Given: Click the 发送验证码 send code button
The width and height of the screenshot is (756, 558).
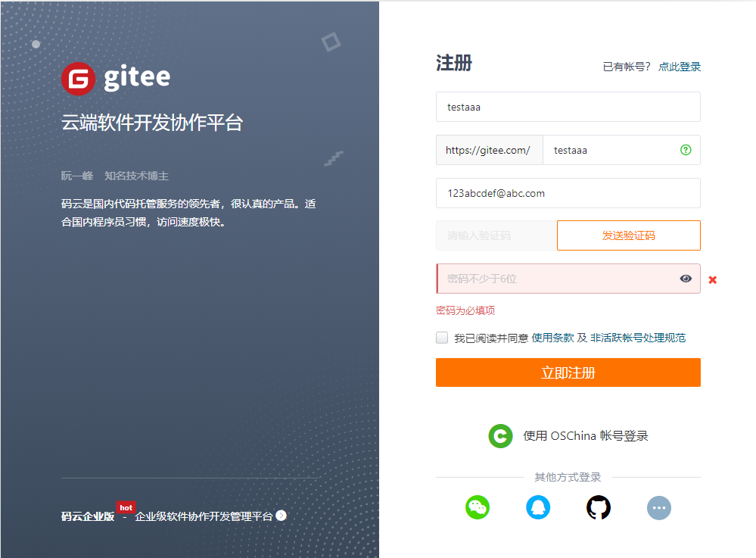Looking at the screenshot, I should point(628,235).
